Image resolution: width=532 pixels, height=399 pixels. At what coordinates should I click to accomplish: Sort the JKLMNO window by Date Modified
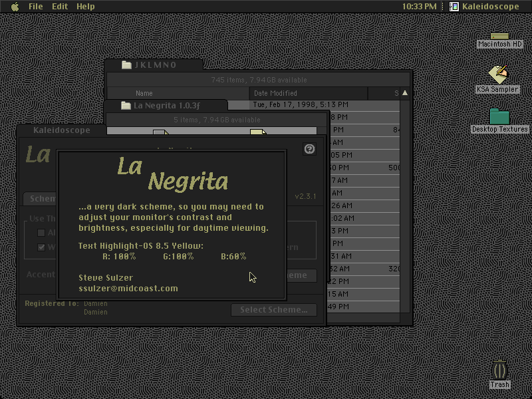click(x=309, y=93)
